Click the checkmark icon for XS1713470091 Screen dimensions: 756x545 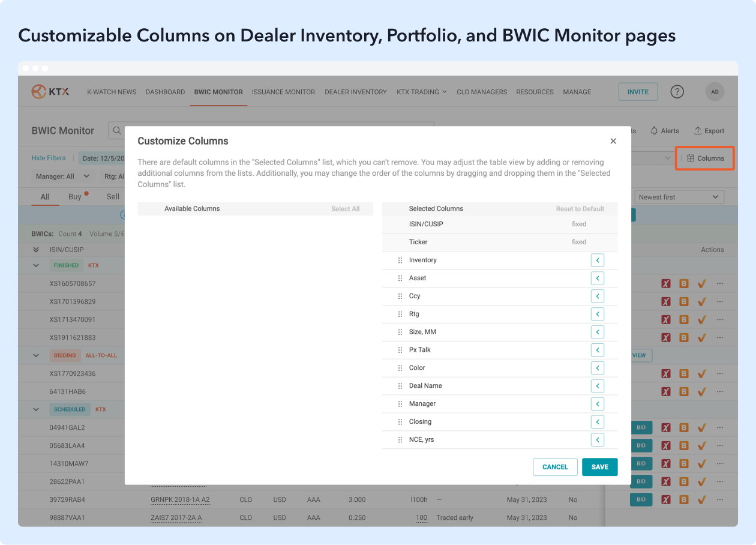click(701, 319)
